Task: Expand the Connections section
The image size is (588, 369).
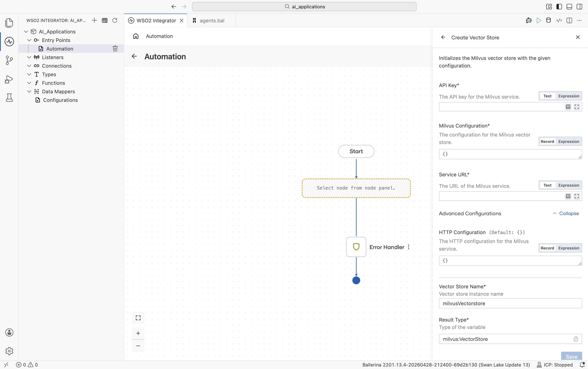Action: click(x=29, y=66)
